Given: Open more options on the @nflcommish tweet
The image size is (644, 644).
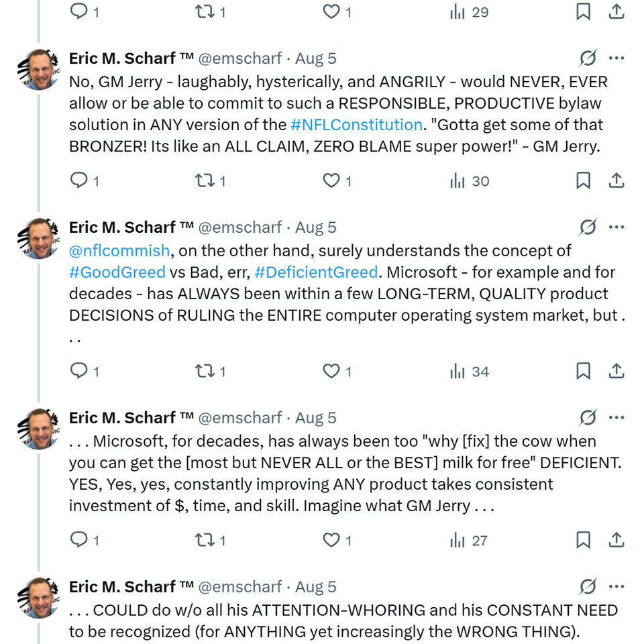Looking at the screenshot, I should pyautogui.click(x=616, y=227).
